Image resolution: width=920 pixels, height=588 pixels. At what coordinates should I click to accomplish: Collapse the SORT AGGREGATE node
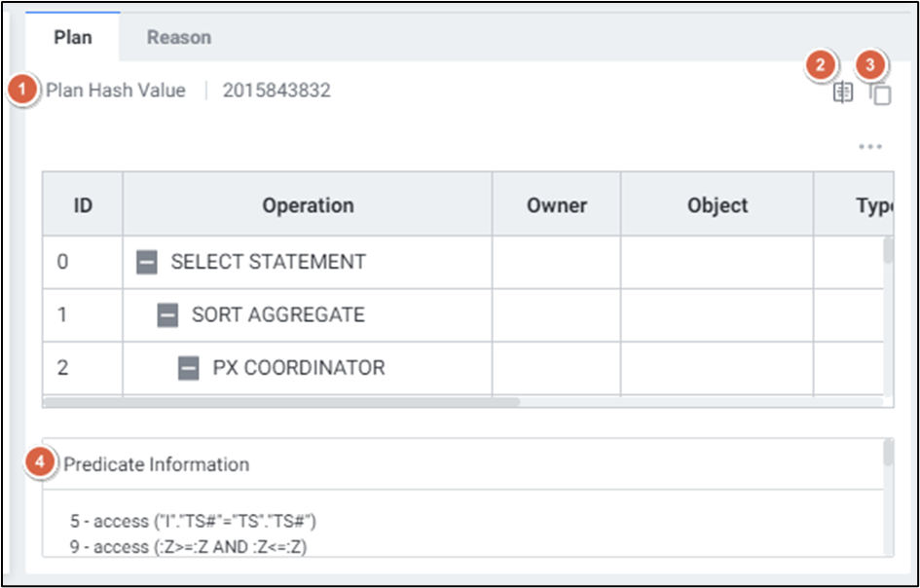[x=167, y=315]
